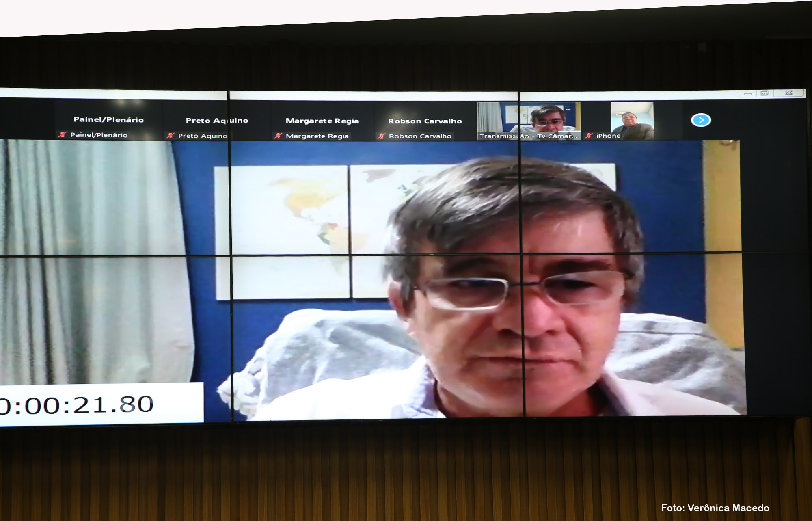Minimize the meeting window
Screen dimensions: 812x521
[x=748, y=94]
